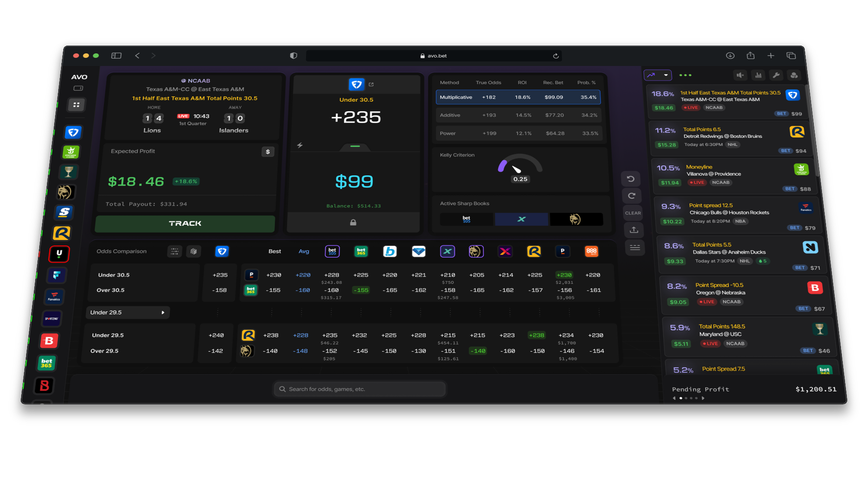Click the upload share icon beside bet panel
The height and width of the screenshot is (488, 868).
click(x=634, y=230)
